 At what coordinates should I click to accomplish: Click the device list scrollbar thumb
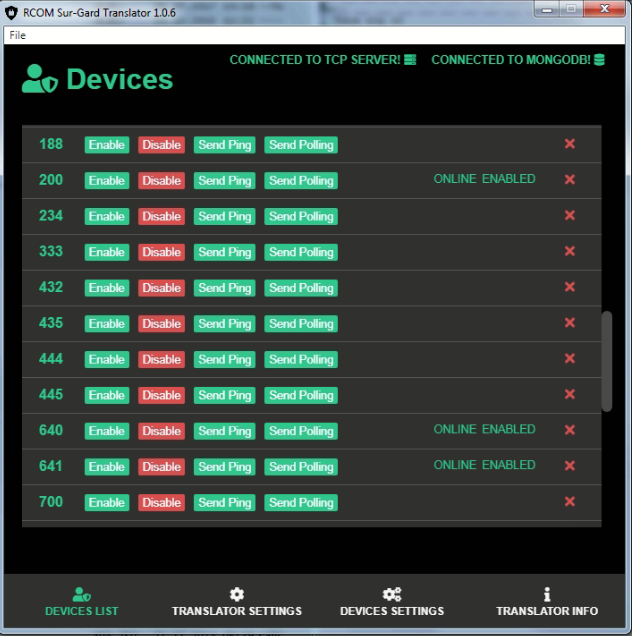[607, 361]
